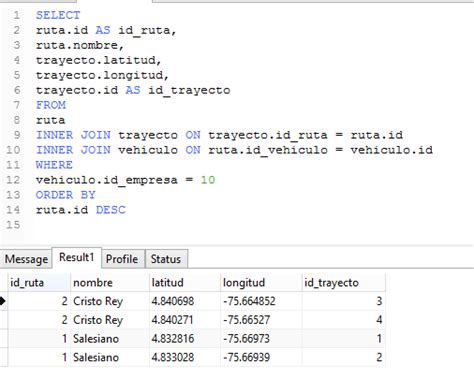Click the id_ruta cell in the 4.832816 row
474x380 pixels.
tap(39, 339)
